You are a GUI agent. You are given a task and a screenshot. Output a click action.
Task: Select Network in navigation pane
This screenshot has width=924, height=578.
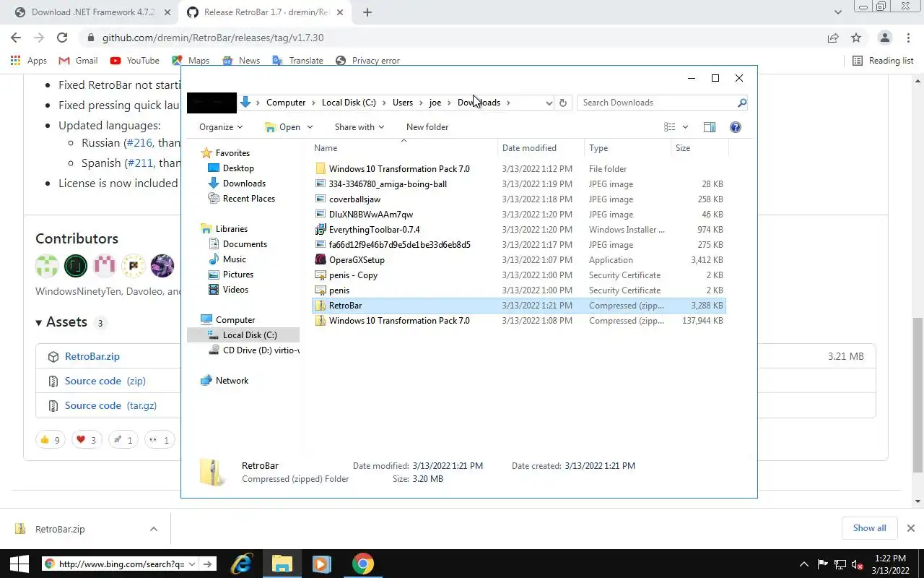[225, 381]
